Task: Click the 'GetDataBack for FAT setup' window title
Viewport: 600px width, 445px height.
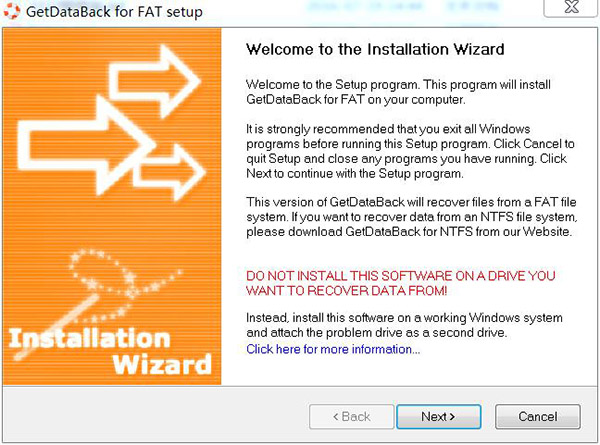Action: pos(115,13)
